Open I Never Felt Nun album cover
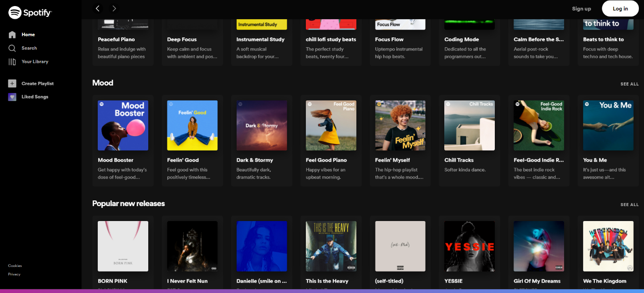Screen dimensions: 644x293 192,246
